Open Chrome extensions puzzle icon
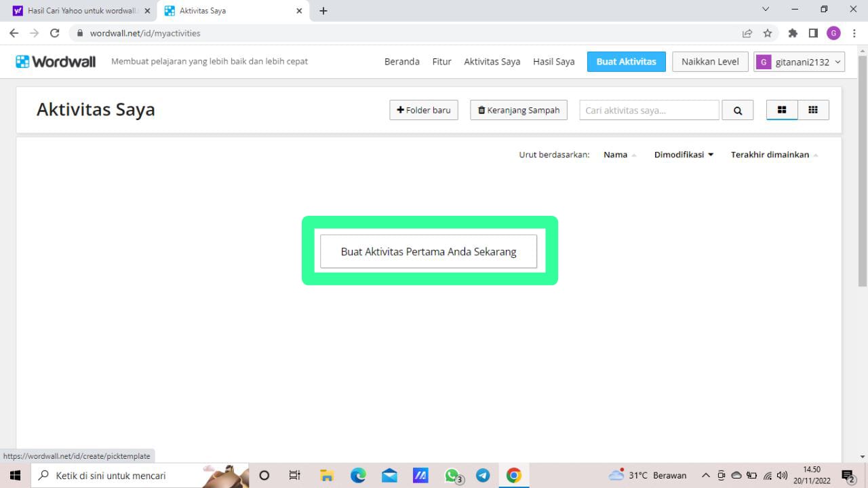This screenshot has width=868, height=488. 793,33
